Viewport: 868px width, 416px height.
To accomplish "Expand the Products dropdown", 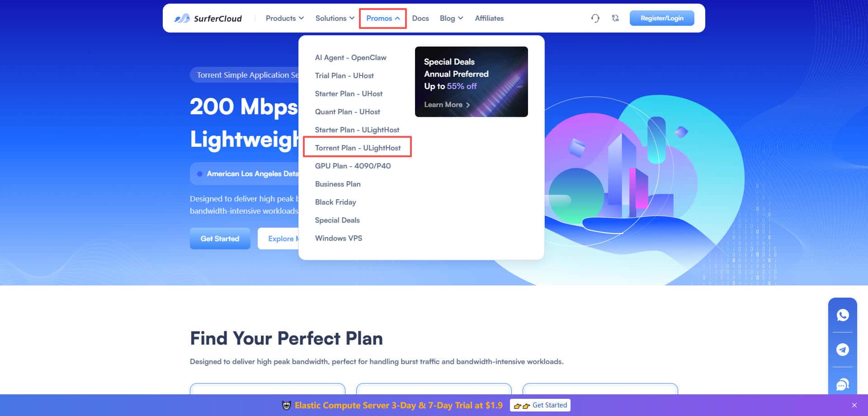I will click(x=284, y=18).
